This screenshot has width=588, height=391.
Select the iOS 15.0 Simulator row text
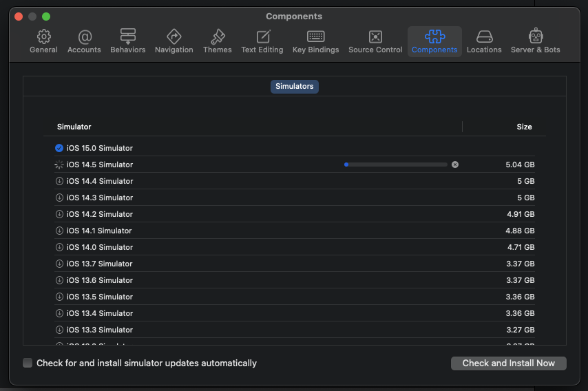tap(100, 148)
